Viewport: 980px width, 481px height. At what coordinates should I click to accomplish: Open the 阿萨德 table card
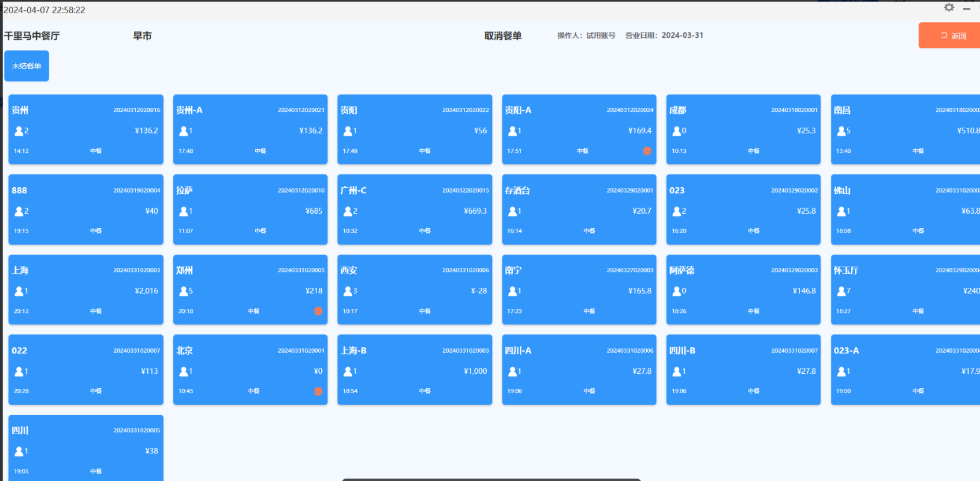(743, 290)
